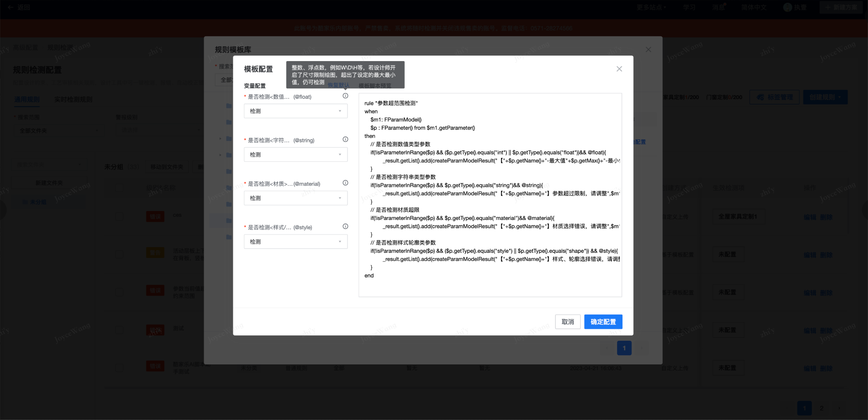Close the 模板配置 dialog with X
This screenshot has width=868, height=420.
pyautogui.click(x=619, y=69)
